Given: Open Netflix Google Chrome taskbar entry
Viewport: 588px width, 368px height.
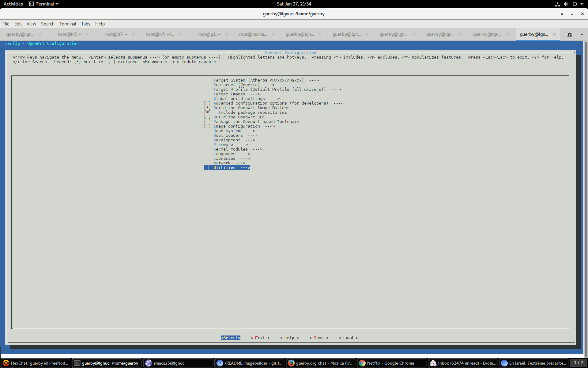Looking at the screenshot, I should pos(391,363).
